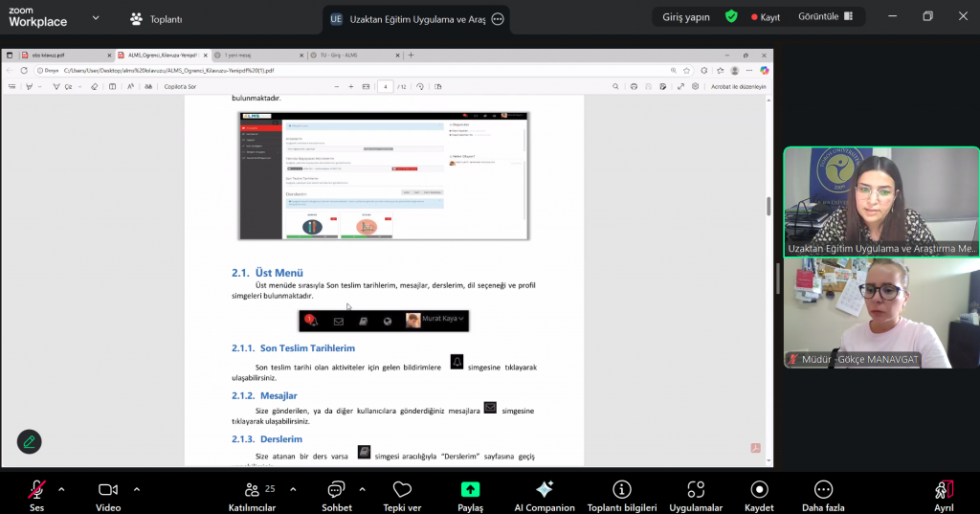Expand audio options arrow beside Ses
The height and width of the screenshot is (514, 980).
61,489
